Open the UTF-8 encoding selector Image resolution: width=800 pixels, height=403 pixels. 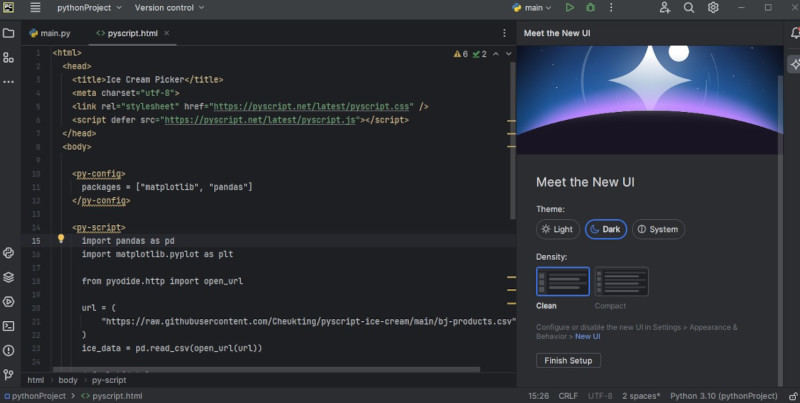(600, 396)
